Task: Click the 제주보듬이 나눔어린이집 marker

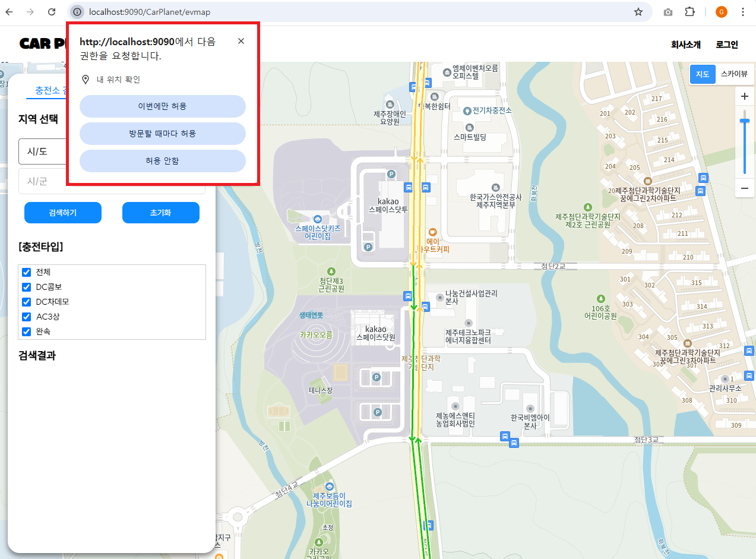Action: (x=328, y=487)
